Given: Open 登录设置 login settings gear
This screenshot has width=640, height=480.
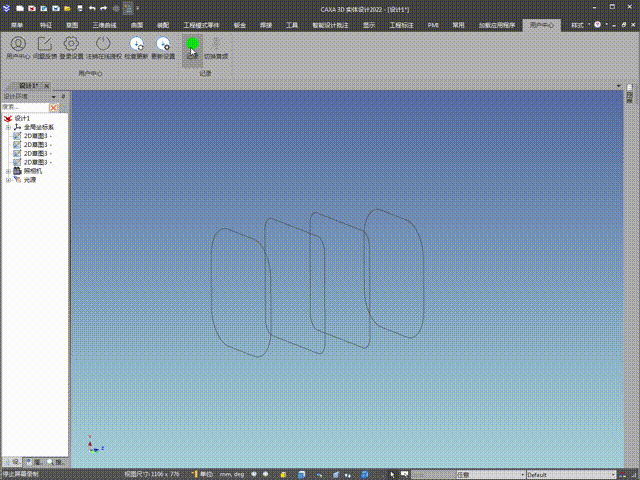Looking at the screenshot, I should pos(71,44).
